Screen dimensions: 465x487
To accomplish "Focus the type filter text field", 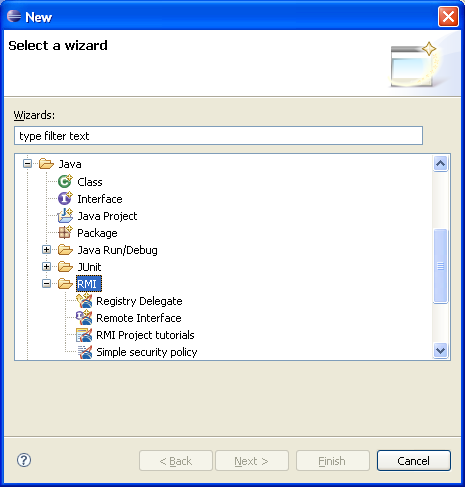I will [x=218, y=136].
